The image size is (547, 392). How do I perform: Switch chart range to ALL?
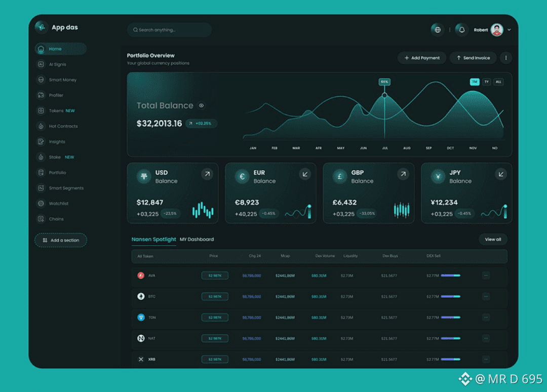(x=498, y=82)
